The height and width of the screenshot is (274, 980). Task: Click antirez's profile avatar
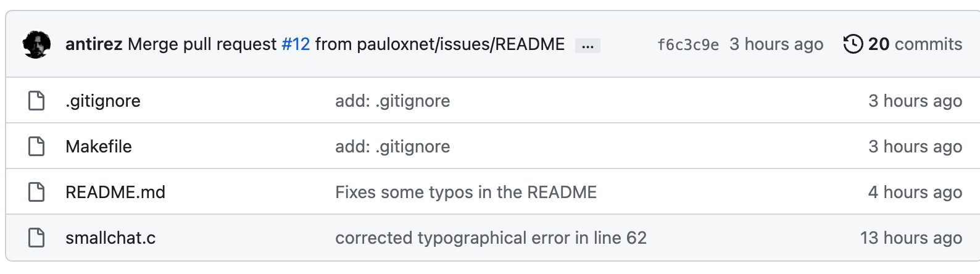(x=36, y=44)
